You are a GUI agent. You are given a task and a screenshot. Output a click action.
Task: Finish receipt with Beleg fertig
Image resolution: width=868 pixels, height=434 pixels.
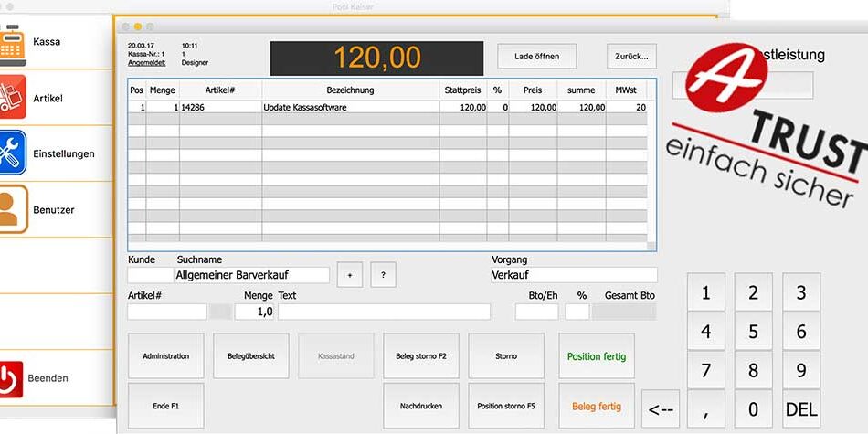[597, 406]
